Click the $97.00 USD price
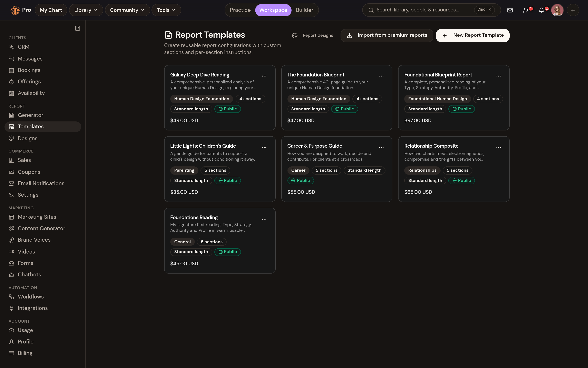The image size is (588, 368). pyautogui.click(x=418, y=120)
